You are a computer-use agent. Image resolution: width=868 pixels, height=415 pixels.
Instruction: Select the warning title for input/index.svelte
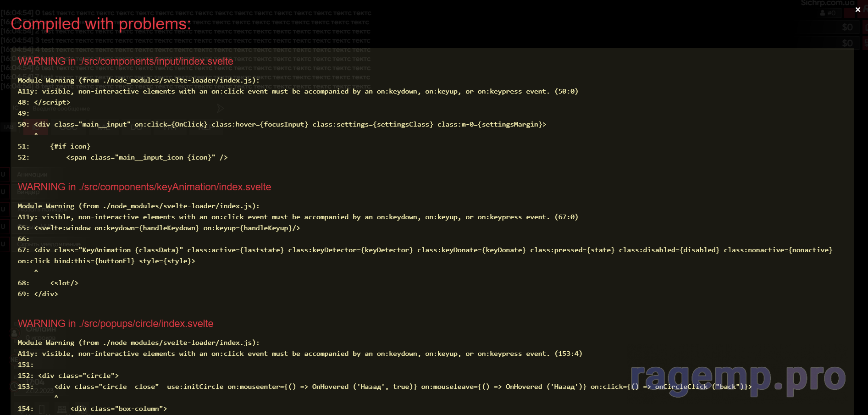126,61
